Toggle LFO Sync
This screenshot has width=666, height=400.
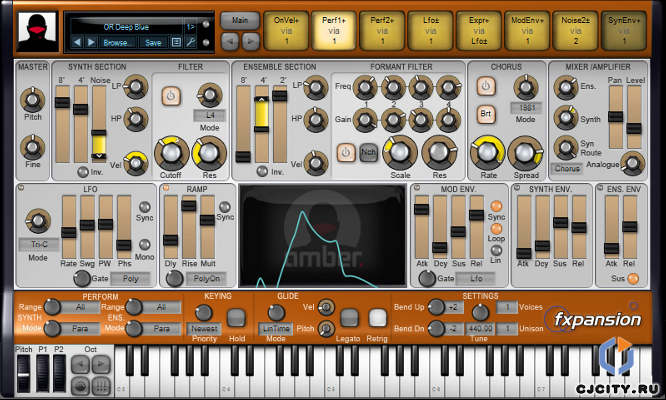(x=145, y=207)
